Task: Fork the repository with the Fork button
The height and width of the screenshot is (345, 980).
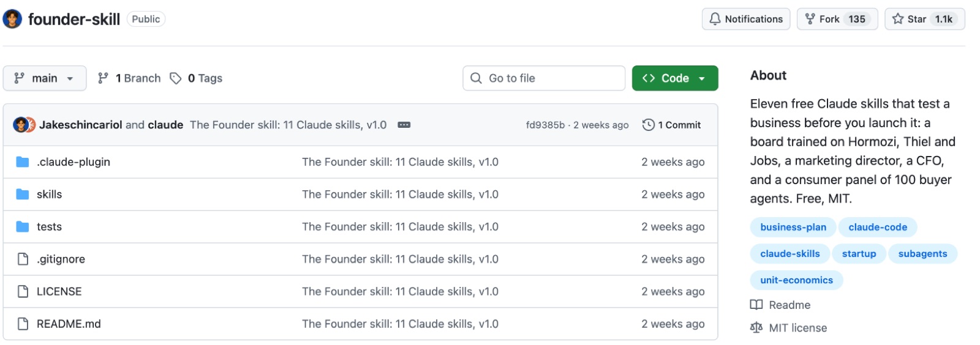Action: click(x=837, y=19)
